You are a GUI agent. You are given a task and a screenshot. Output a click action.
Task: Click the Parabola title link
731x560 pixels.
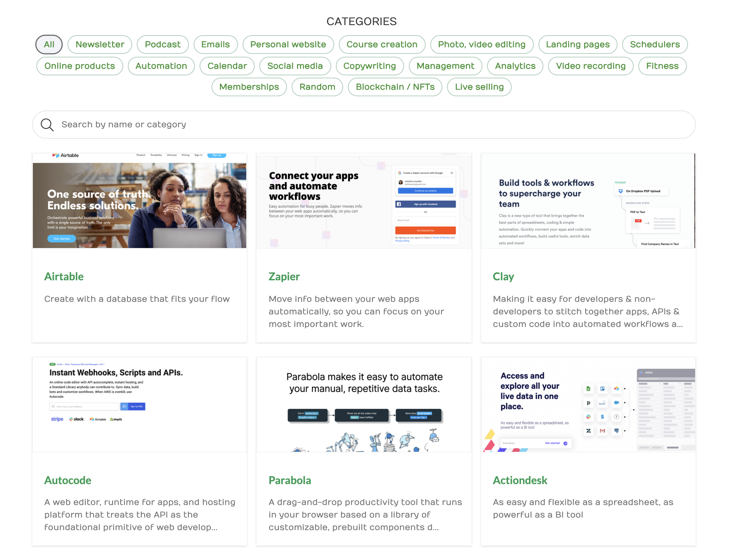click(290, 480)
